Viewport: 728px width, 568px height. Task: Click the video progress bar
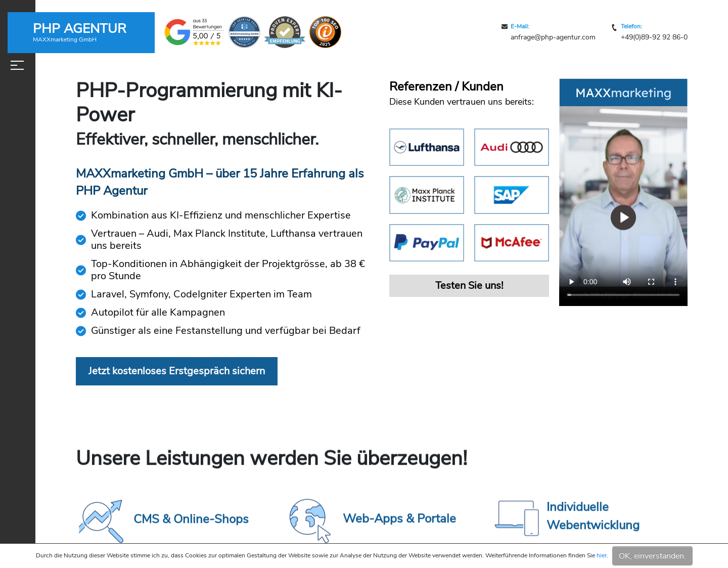[x=623, y=295]
